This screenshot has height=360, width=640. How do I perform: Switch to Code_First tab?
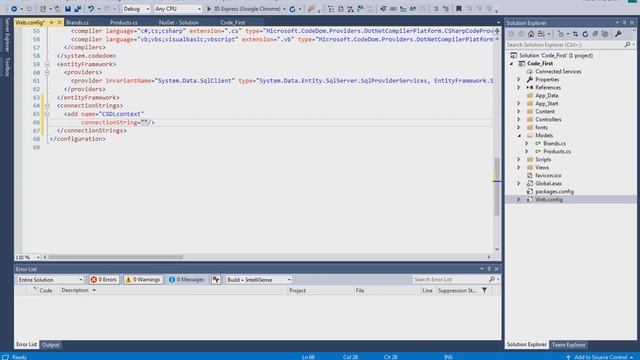(x=233, y=22)
